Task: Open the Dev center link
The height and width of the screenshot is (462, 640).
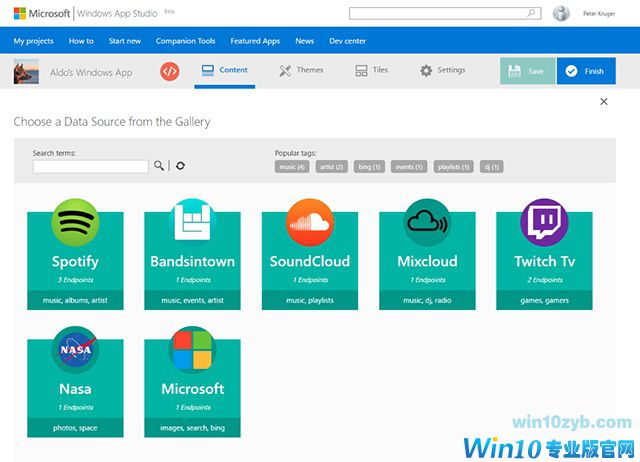Action: pyautogui.click(x=347, y=41)
